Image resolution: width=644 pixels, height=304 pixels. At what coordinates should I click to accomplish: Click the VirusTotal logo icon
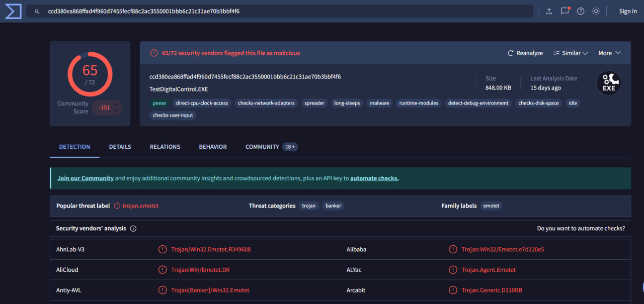(x=13, y=11)
